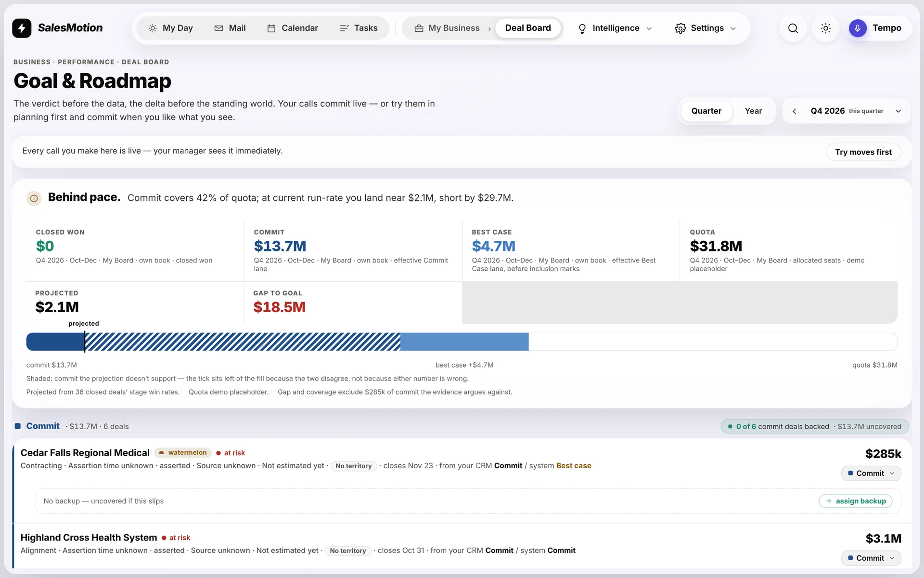The width and height of the screenshot is (924, 578).
Task: Go to the Calendar tab
Action: pyautogui.click(x=293, y=28)
